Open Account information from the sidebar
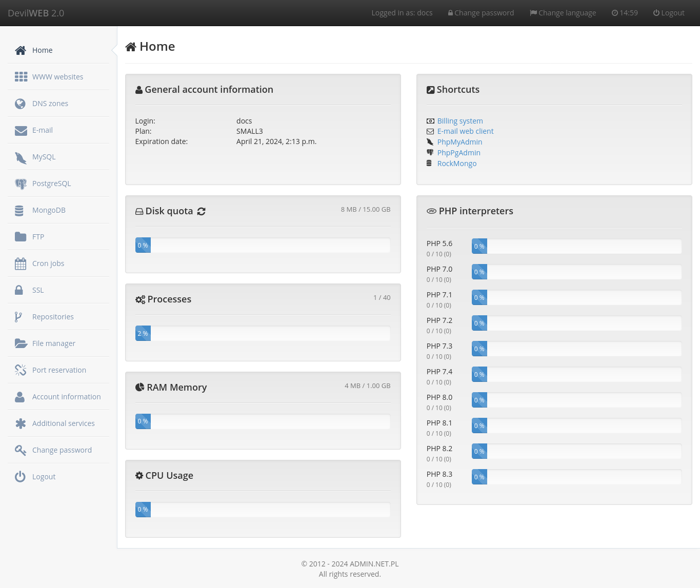This screenshot has width=700, height=588. point(66,397)
